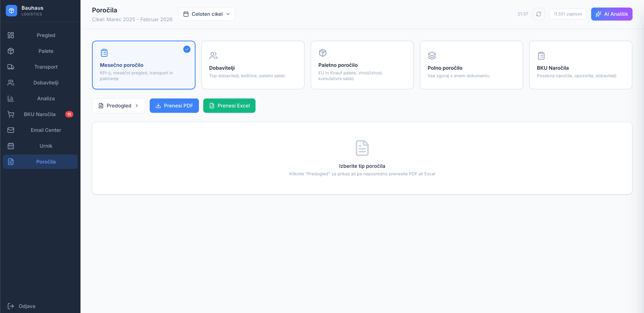
Task: Click the Prenesi PDF button
Action: pos(174,105)
